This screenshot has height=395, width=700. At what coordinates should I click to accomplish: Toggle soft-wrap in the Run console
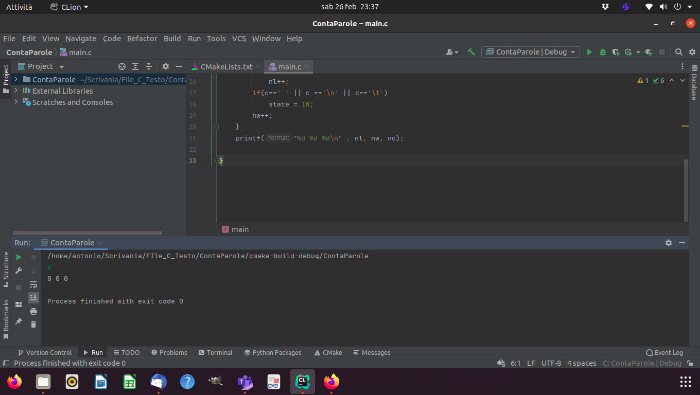point(33,284)
